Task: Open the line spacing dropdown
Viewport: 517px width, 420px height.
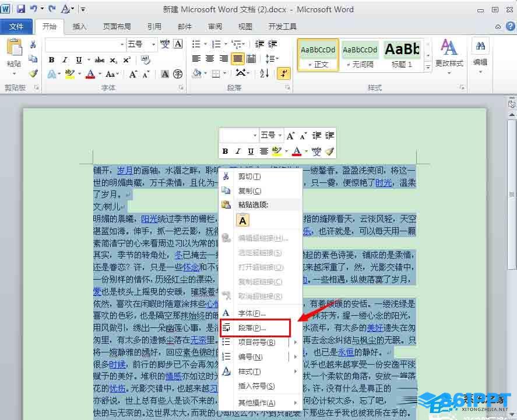Action: (x=272, y=59)
